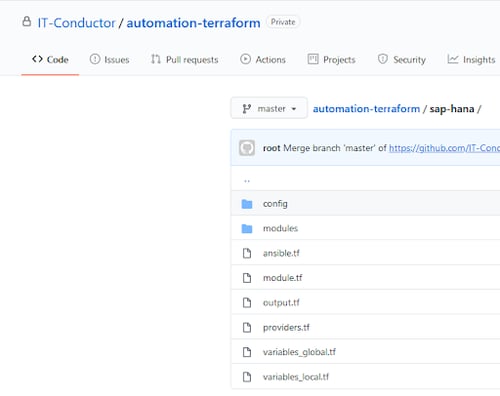The width and height of the screenshot is (500, 396).
Task: Expand the master branch dropdown
Action: tap(269, 108)
